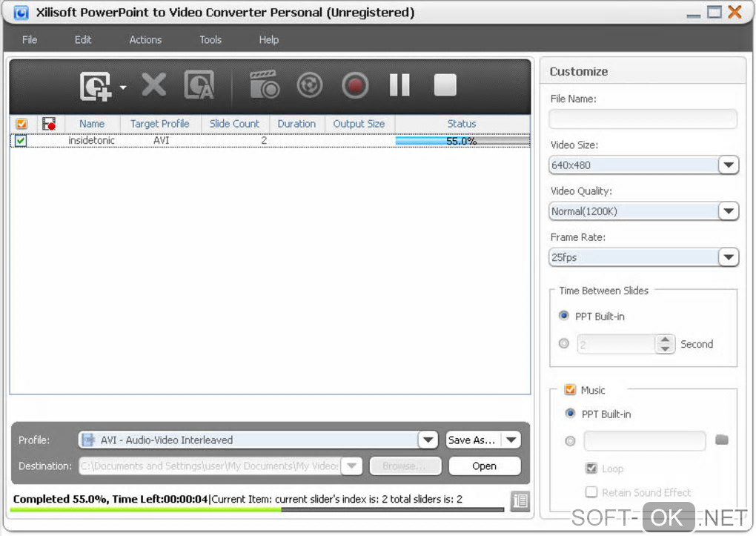Pause the conversion
Screen dimensions: 756x536
[399, 85]
